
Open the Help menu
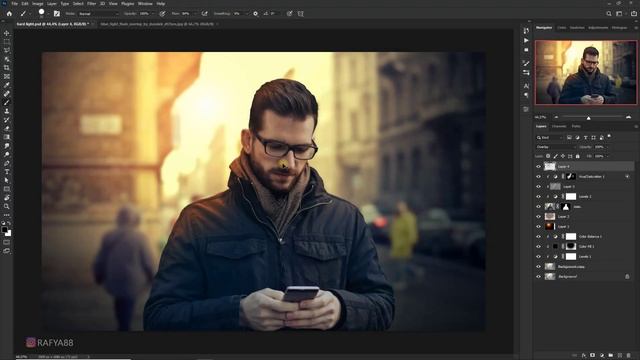[x=161, y=4]
